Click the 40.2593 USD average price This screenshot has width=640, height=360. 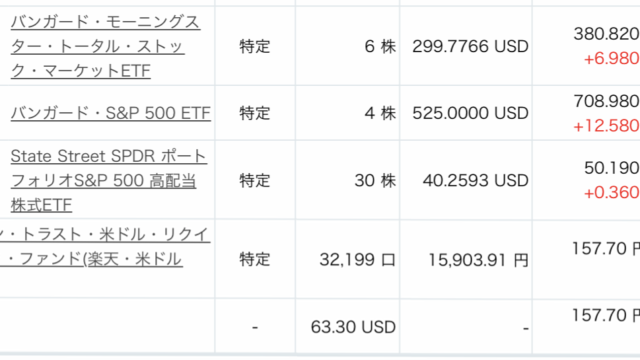tap(476, 180)
